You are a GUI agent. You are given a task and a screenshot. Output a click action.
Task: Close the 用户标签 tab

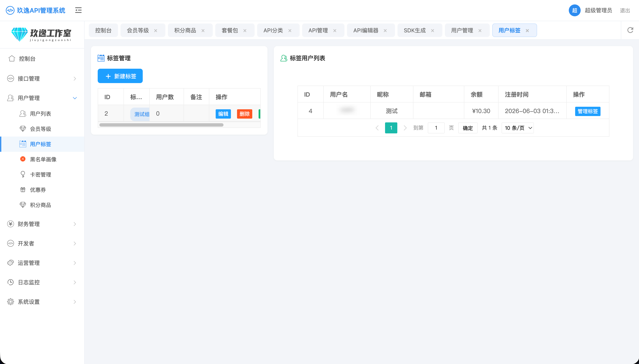[x=527, y=30]
